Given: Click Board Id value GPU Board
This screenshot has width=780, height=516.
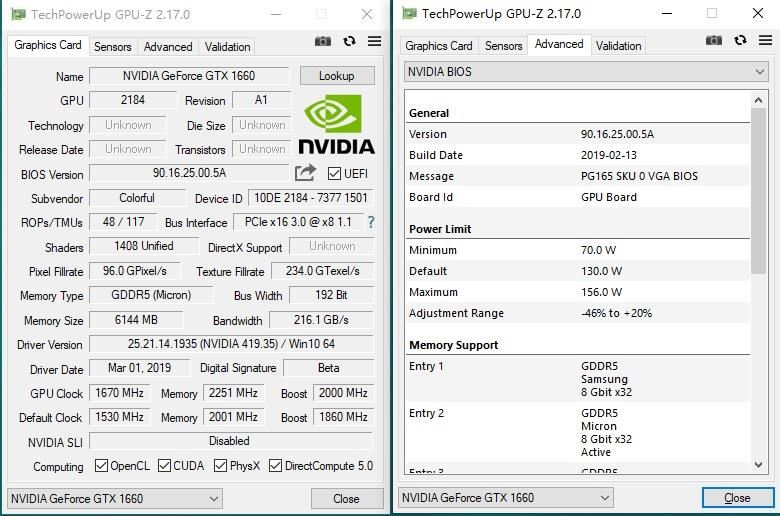Looking at the screenshot, I should click(609, 197).
